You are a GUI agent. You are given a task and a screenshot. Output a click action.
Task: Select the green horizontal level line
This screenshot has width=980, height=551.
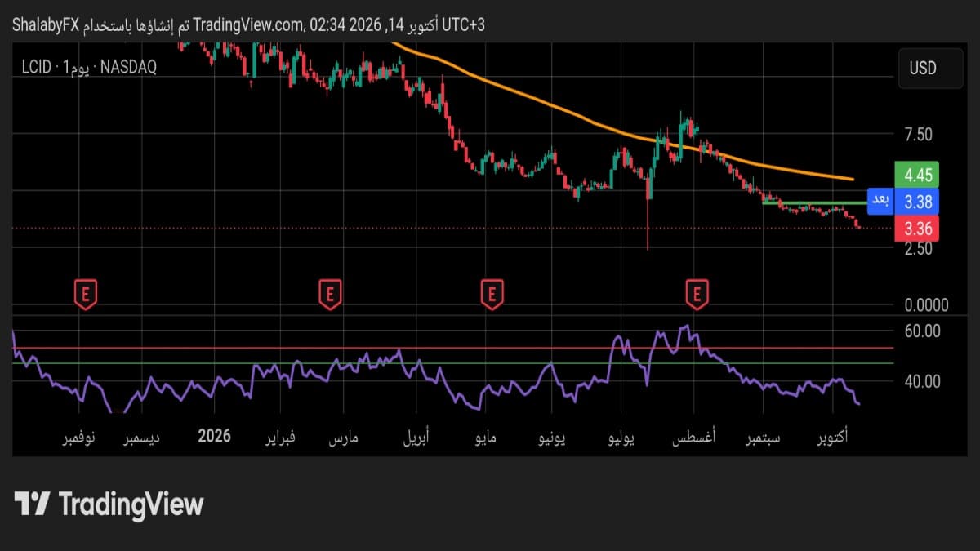point(813,202)
